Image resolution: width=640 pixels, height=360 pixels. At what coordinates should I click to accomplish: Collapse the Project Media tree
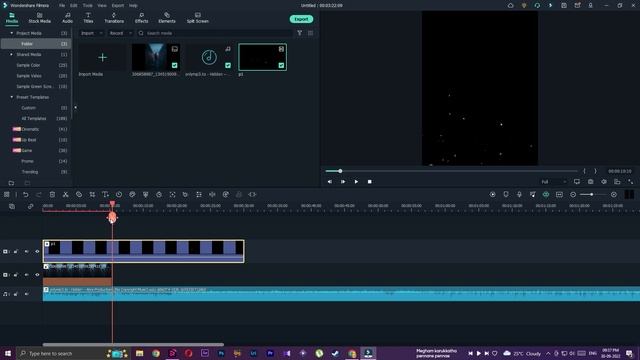point(11,33)
